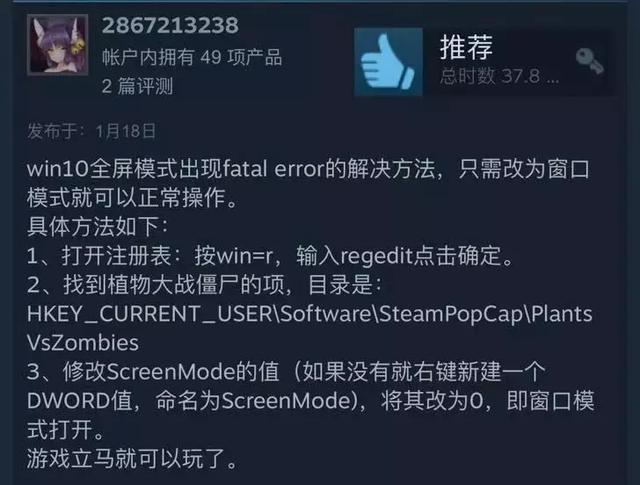View the reviewer's 2 篇评测 link
The width and height of the screenshot is (640, 485).
tap(137, 86)
